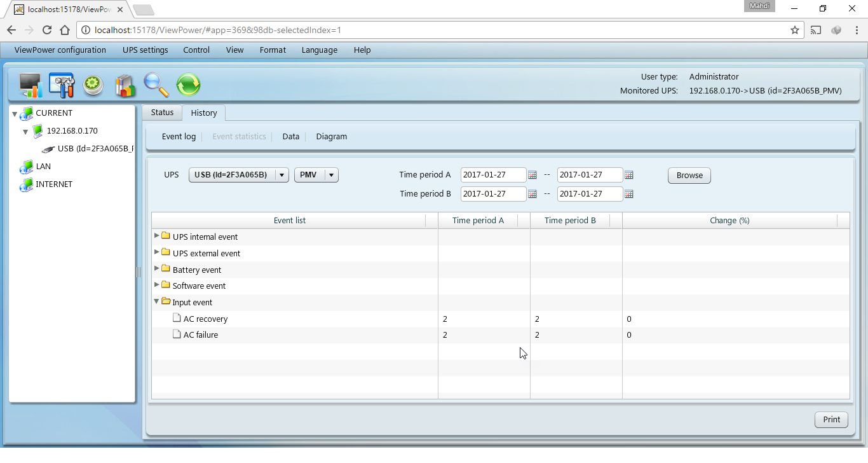Collapse the Input event folder
The image size is (868, 463).
(x=157, y=302)
